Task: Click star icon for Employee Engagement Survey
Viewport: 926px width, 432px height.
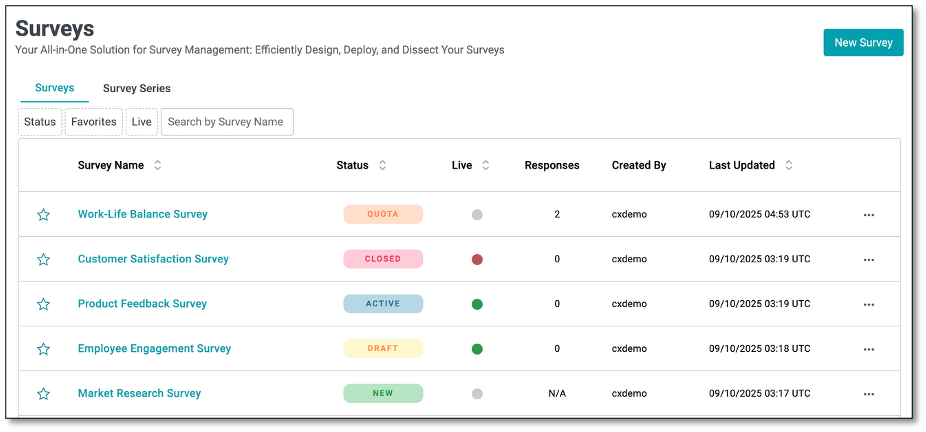Action: click(43, 349)
